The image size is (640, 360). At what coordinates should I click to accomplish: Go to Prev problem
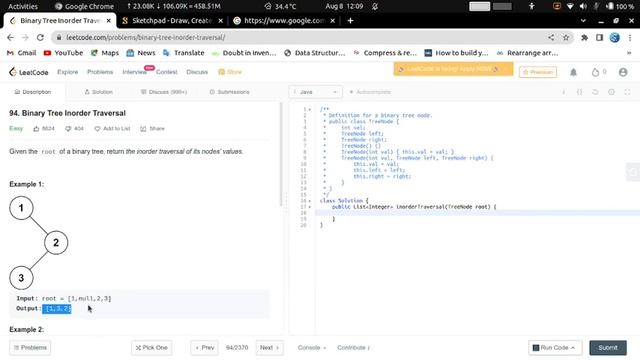[x=204, y=348]
